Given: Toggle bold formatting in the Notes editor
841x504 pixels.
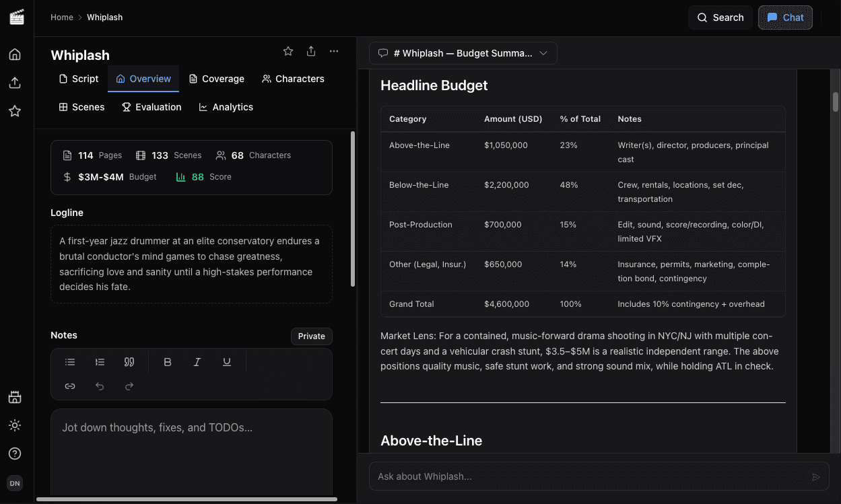Looking at the screenshot, I should pyautogui.click(x=167, y=361).
